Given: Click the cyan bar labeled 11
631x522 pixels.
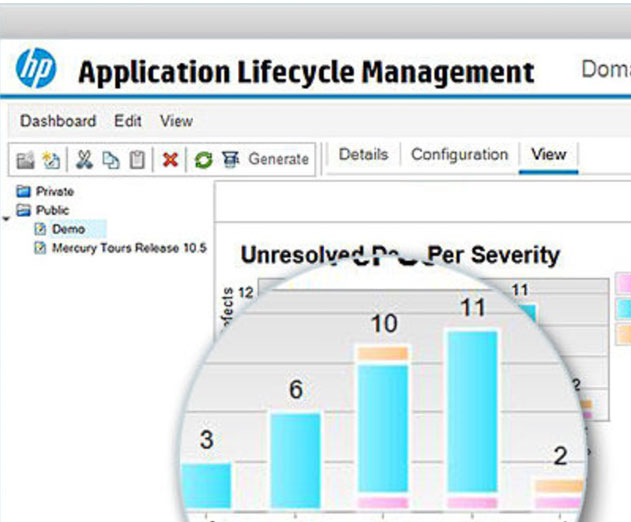Looking at the screenshot, I should point(472,411).
